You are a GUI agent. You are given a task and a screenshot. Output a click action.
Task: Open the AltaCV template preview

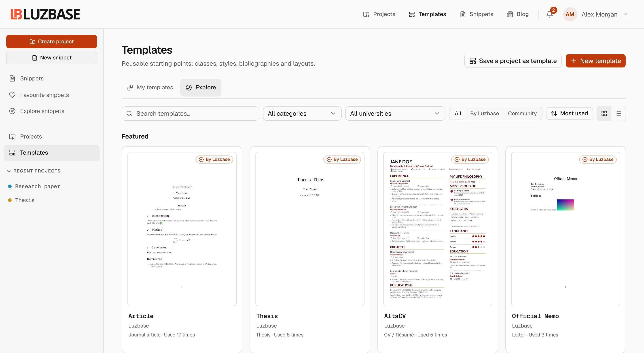click(438, 229)
